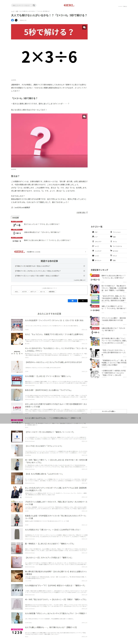The height and width of the screenshot is (644, 138).
Task: Click the 恋愛 breadcrumb link
Action: (17, 11)
